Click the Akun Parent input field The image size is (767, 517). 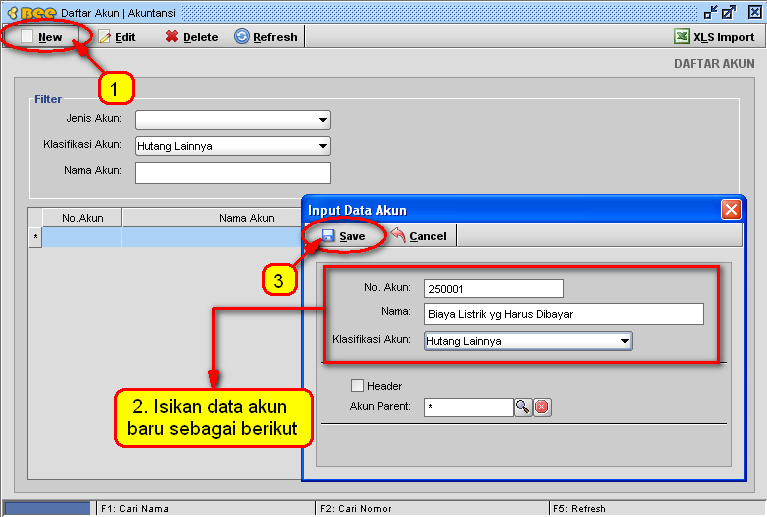pos(469,407)
